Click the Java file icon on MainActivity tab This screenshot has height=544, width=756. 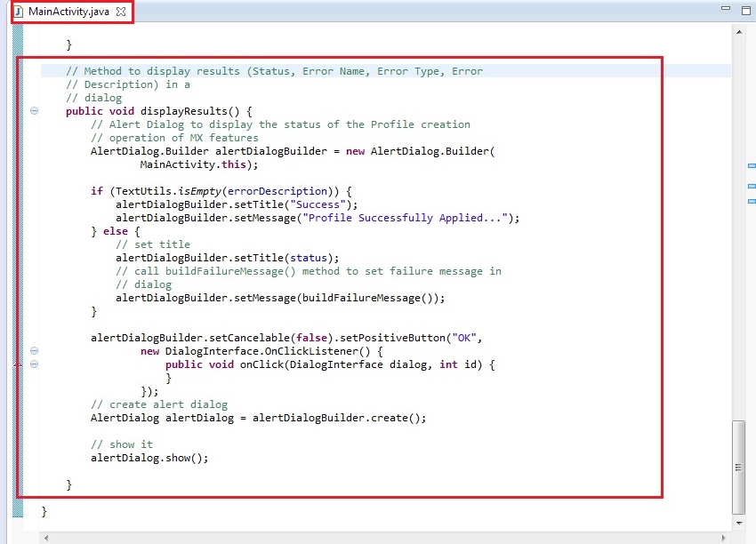(17, 12)
